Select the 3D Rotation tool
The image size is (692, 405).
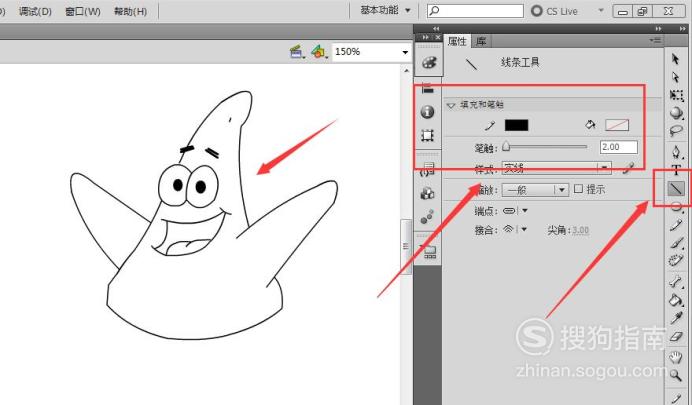(676, 113)
